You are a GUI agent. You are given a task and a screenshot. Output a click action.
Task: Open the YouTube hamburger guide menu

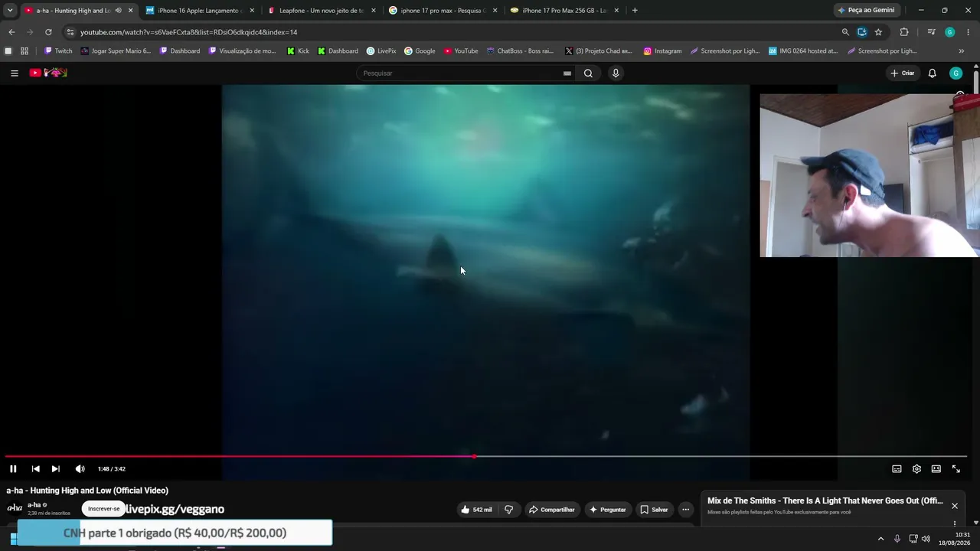[x=14, y=73]
